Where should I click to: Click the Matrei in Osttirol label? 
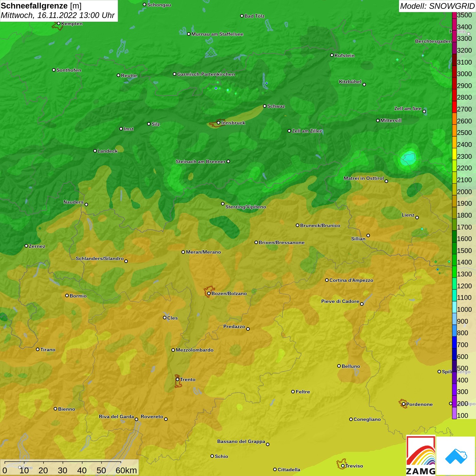[364, 178]
